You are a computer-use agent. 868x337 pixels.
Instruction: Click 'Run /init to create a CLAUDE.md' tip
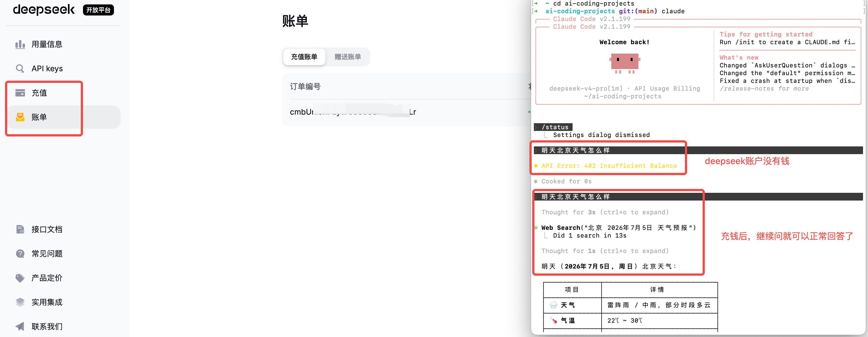[x=788, y=42]
